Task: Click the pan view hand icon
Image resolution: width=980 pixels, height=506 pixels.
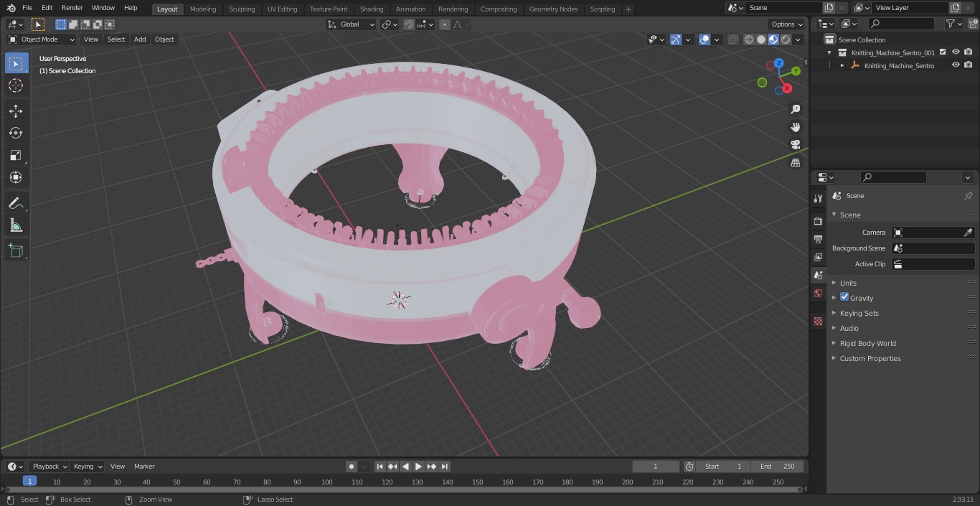Action: click(x=796, y=127)
